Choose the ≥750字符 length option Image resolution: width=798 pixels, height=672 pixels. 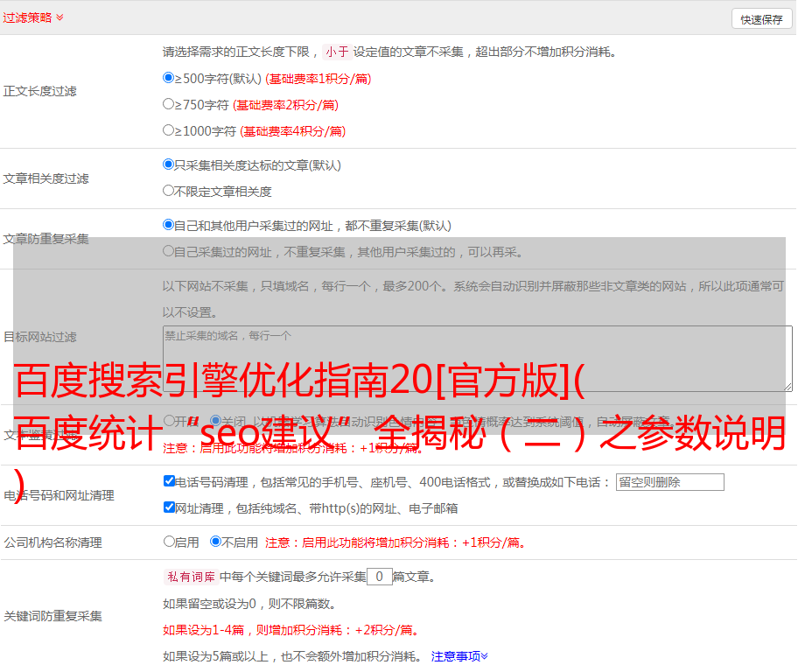coord(169,104)
